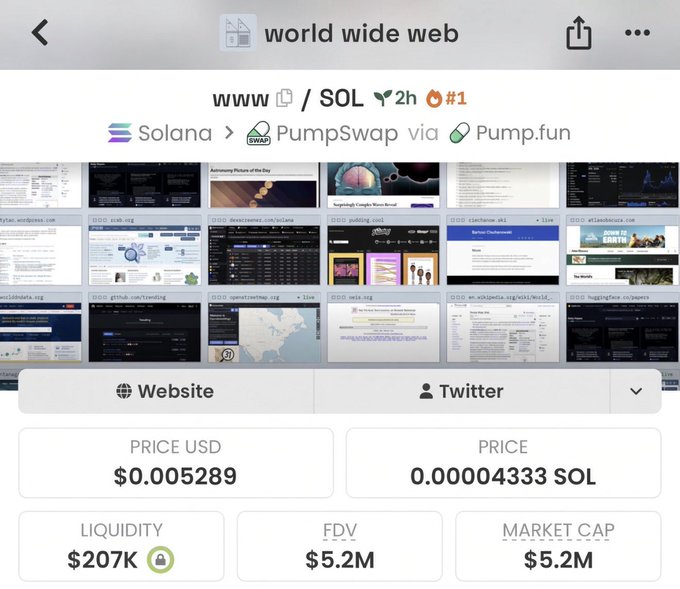Open the share icon menu
Image resolution: width=680 pixels, height=589 pixels.
coord(579,33)
